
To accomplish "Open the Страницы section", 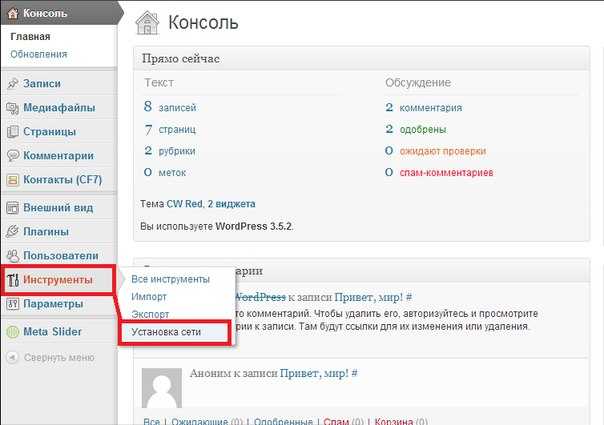I will pyautogui.click(x=49, y=131).
